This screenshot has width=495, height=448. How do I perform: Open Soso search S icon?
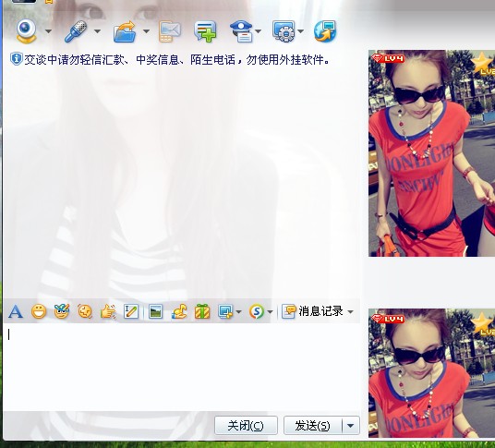point(257,312)
